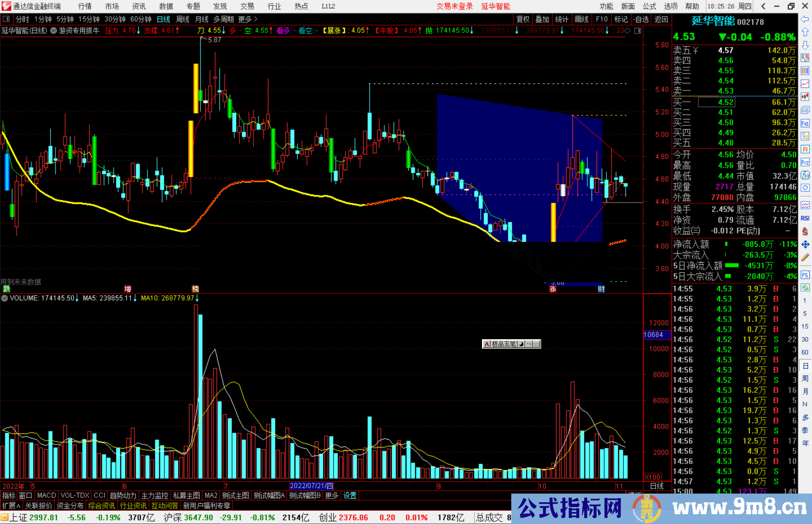Open the F10 company info sidebar icon

805,124
